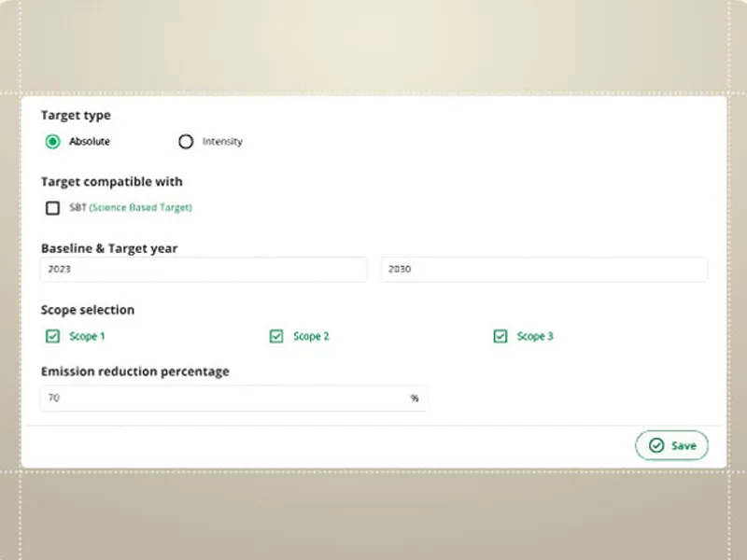Click the Scope 2 label text
Viewport: 747px width, 560px height.
pyautogui.click(x=311, y=336)
